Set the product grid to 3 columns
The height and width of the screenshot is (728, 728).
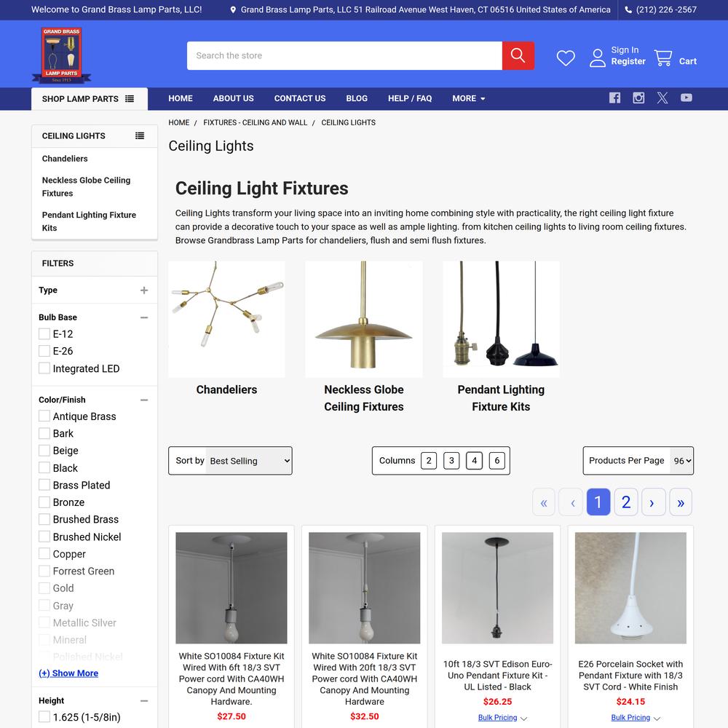click(x=451, y=461)
